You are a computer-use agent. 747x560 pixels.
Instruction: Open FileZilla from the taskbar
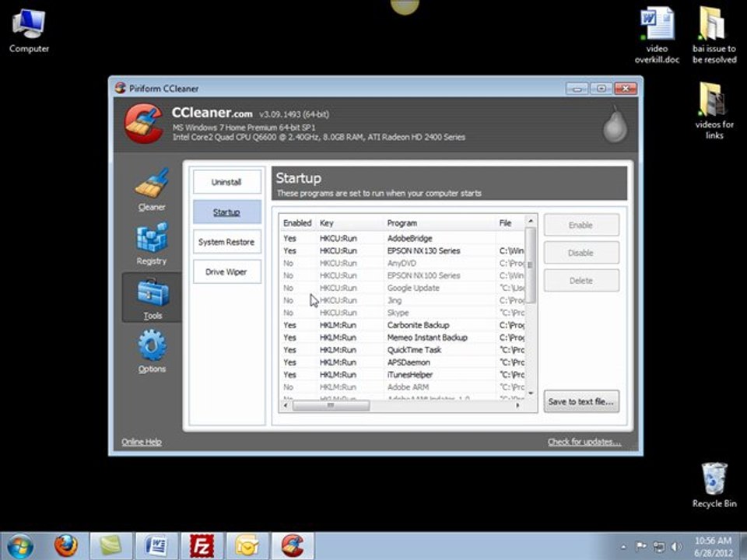tap(202, 546)
